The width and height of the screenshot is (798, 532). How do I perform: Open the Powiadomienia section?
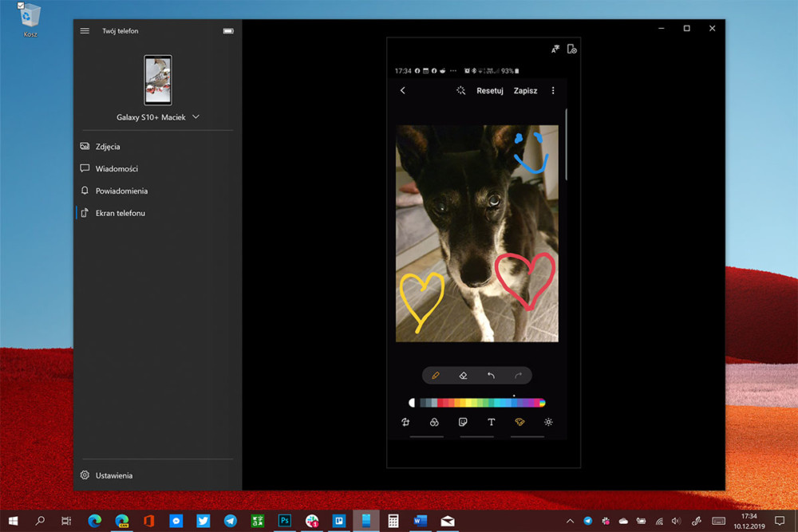coord(157,191)
